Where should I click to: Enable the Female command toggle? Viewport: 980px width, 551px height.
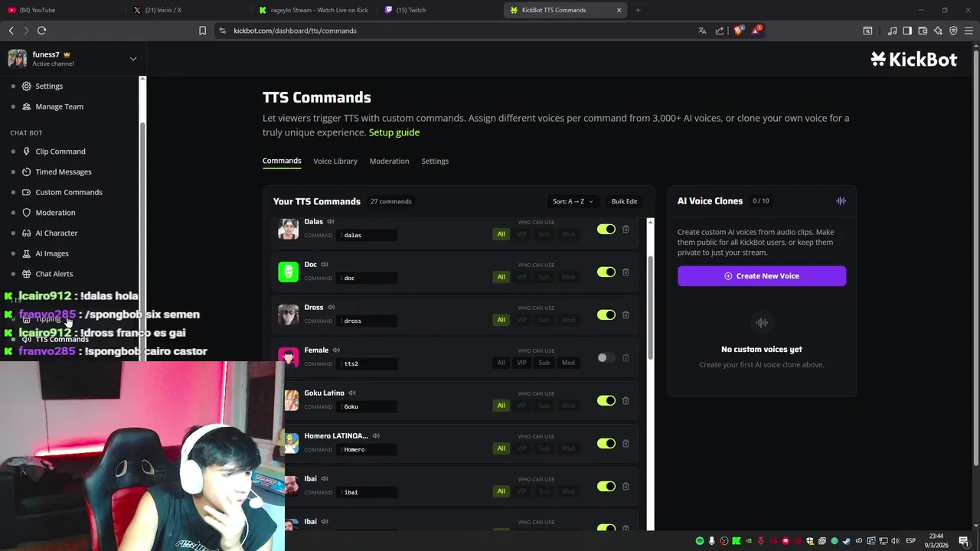(x=606, y=357)
